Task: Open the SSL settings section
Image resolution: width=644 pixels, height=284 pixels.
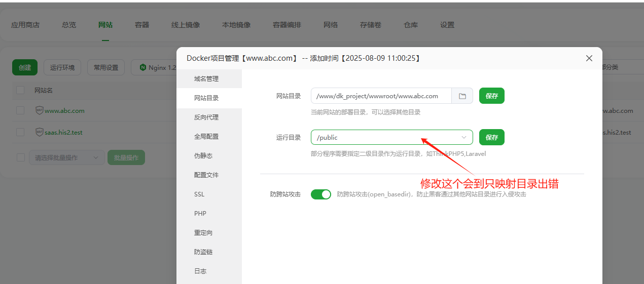Action: 199,194
